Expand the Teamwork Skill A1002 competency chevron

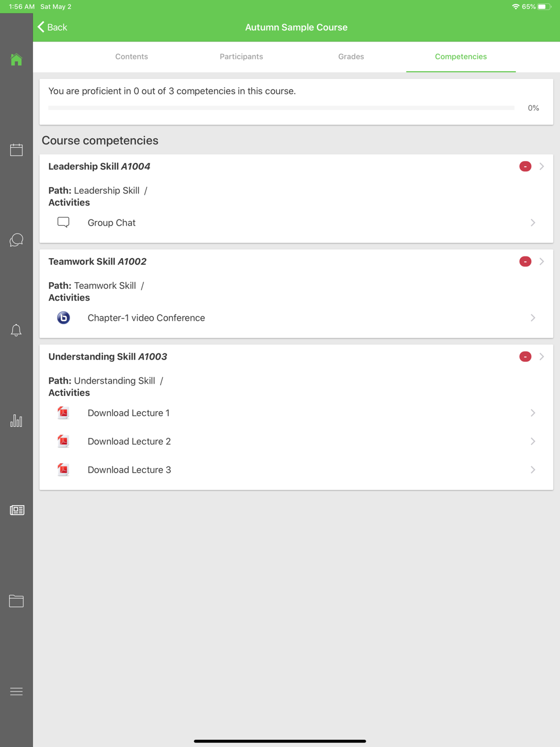point(542,262)
